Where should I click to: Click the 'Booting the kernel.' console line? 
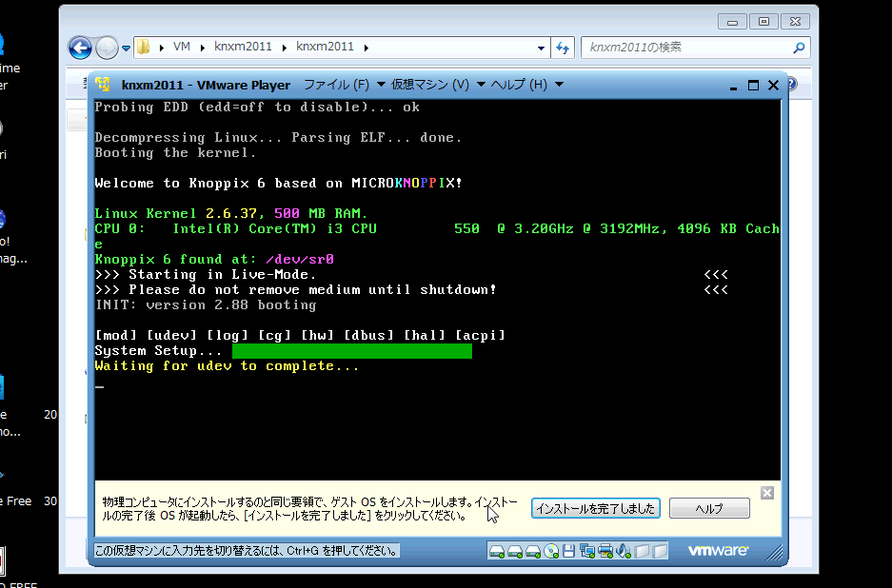point(175,153)
